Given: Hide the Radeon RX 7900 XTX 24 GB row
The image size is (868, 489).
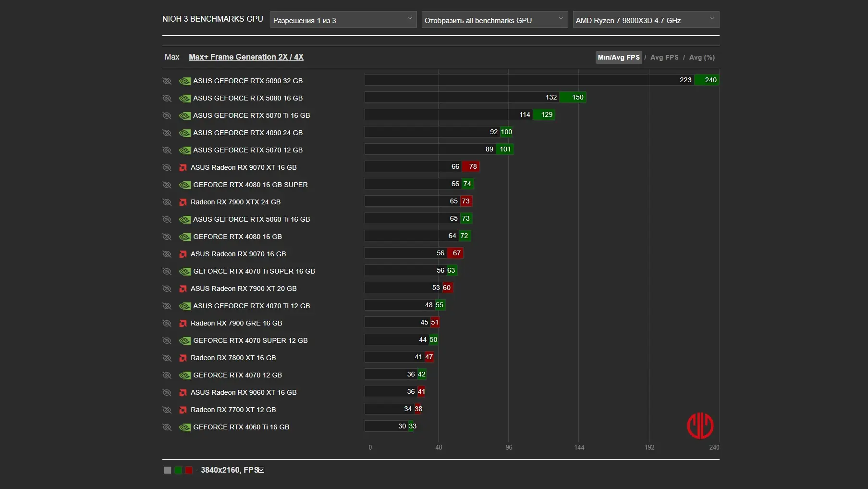Looking at the screenshot, I should [167, 202].
